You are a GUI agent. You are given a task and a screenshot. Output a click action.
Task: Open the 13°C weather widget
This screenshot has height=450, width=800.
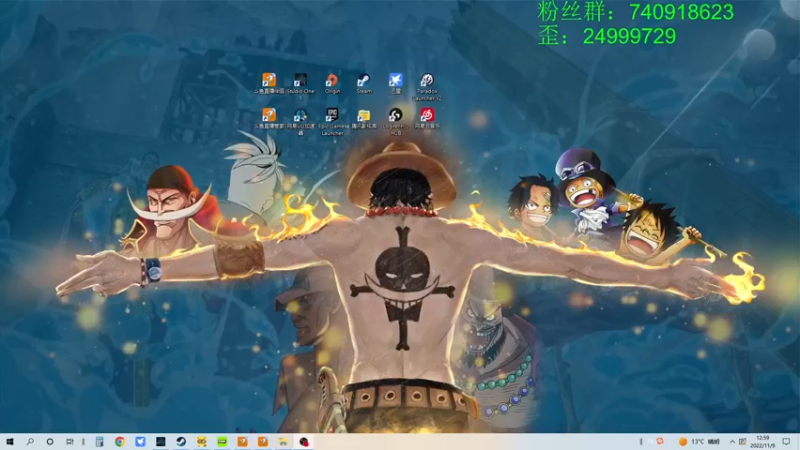coord(699,441)
